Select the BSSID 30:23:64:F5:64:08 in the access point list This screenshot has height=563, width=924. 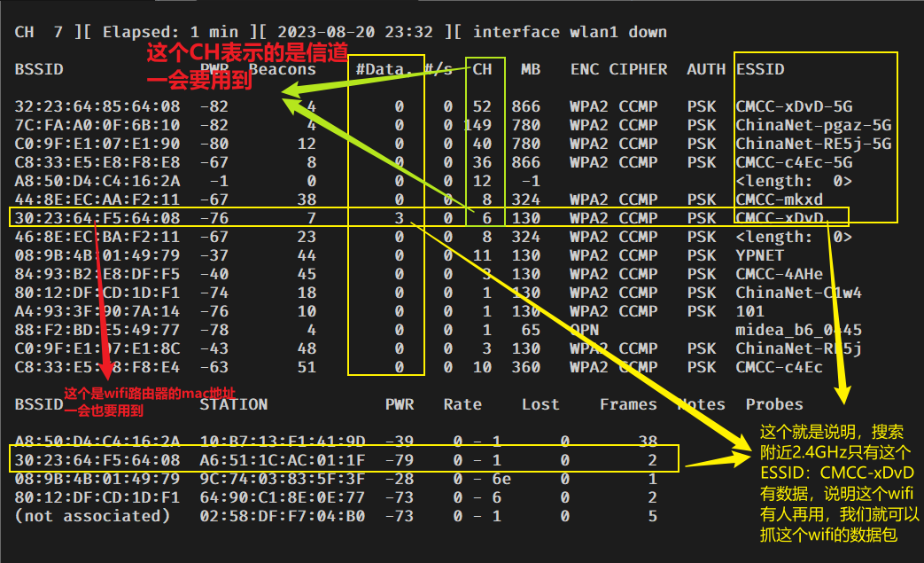coord(97,218)
